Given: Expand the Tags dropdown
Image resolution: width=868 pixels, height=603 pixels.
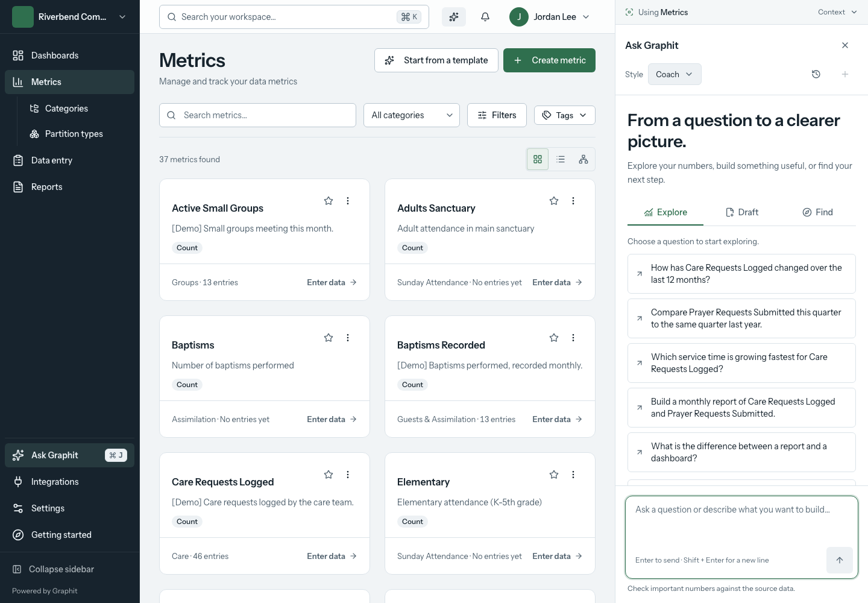Looking at the screenshot, I should tap(565, 115).
